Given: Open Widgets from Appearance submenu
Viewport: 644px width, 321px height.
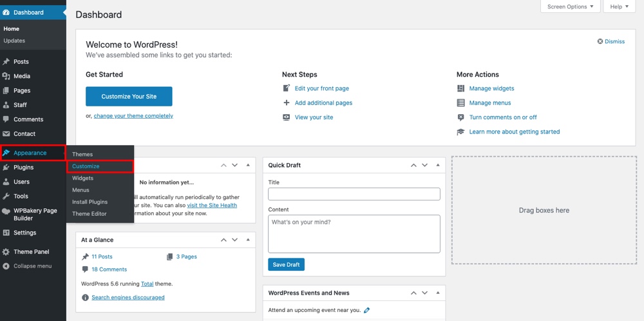Looking at the screenshot, I should point(82,178).
